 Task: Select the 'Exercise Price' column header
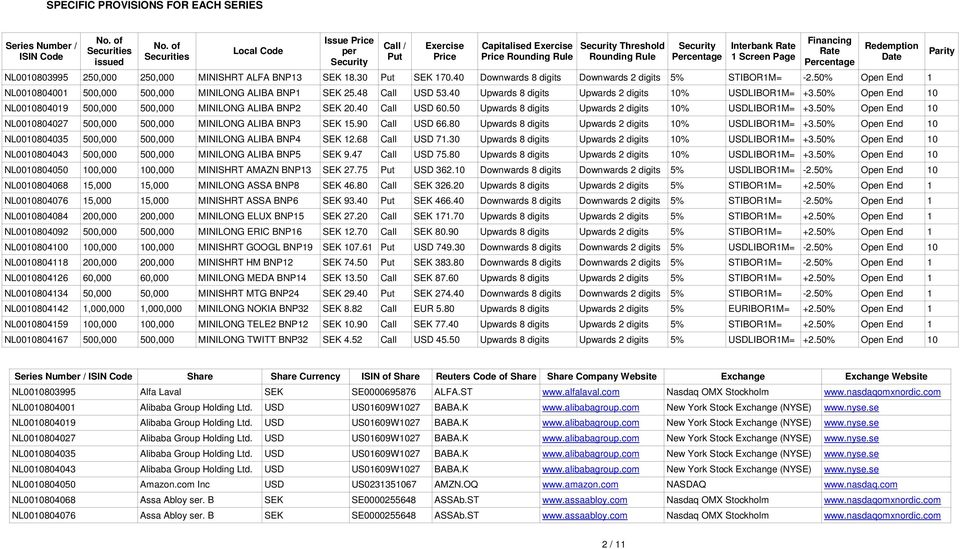pyautogui.click(x=444, y=51)
